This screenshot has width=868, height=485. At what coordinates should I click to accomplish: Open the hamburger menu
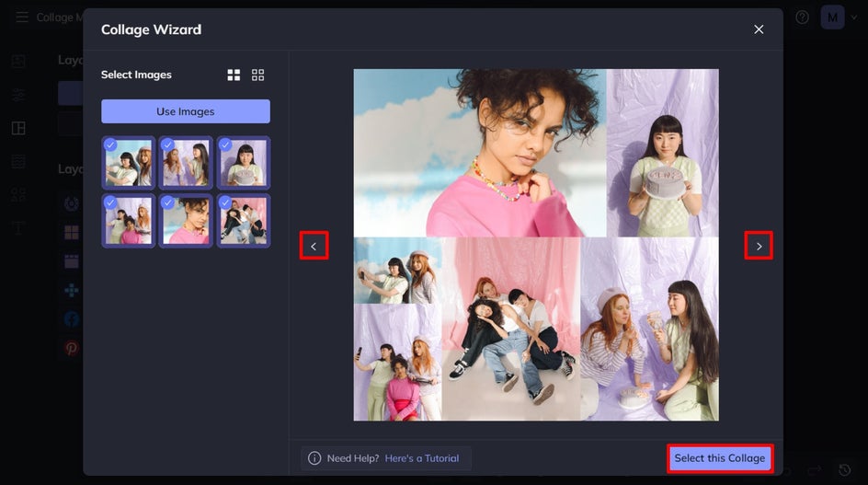pyautogui.click(x=21, y=17)
